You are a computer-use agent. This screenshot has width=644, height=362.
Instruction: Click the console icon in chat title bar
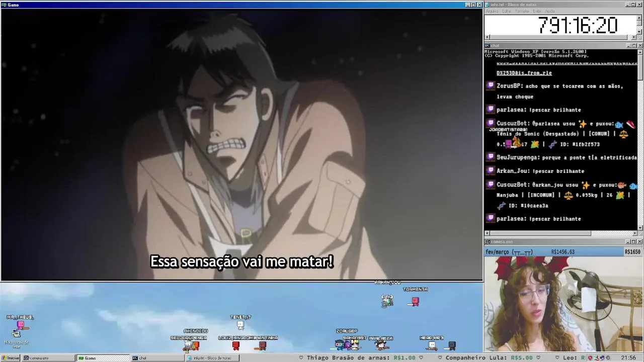(x=488, y=45)
